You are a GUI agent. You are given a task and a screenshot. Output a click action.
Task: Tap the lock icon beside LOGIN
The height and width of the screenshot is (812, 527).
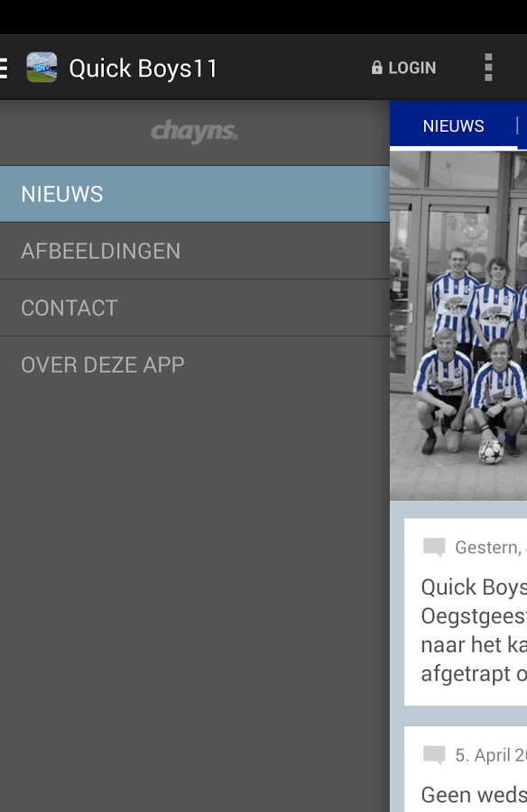[376, 68]
